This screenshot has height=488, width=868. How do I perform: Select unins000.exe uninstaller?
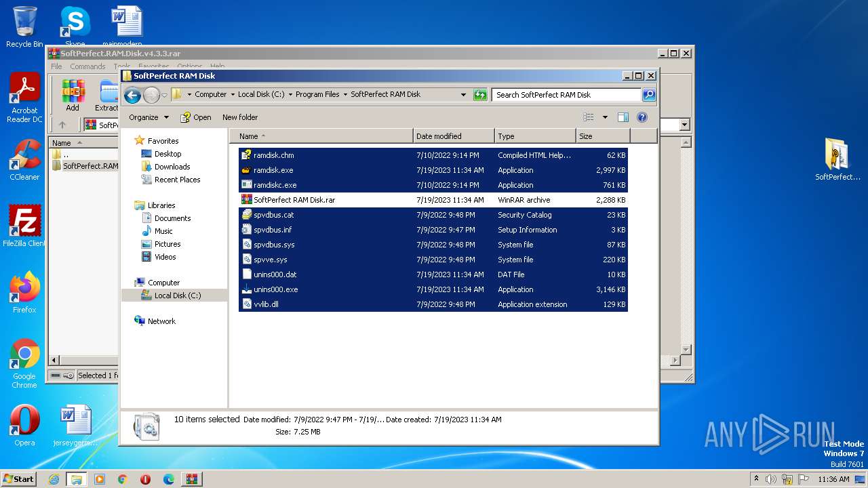(275, 289)
